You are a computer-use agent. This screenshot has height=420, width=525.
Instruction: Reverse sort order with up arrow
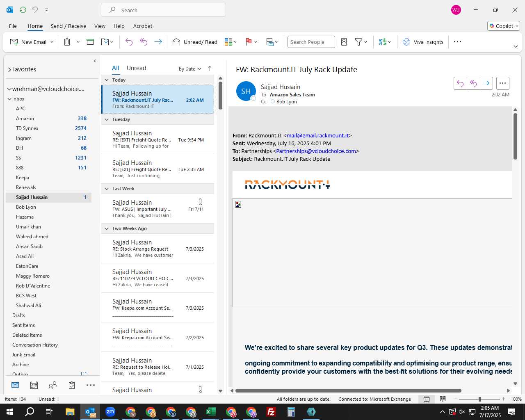coord(210,68)
